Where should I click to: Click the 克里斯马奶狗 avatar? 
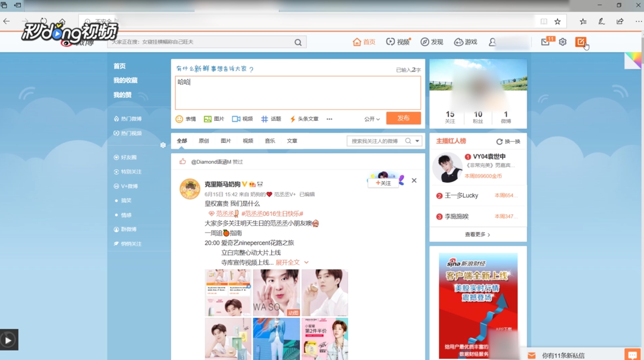pos(190,189)
